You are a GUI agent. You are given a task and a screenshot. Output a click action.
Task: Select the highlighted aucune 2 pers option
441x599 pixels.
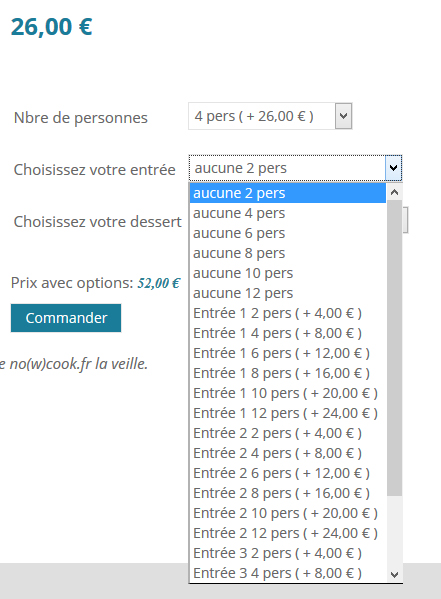288,193
